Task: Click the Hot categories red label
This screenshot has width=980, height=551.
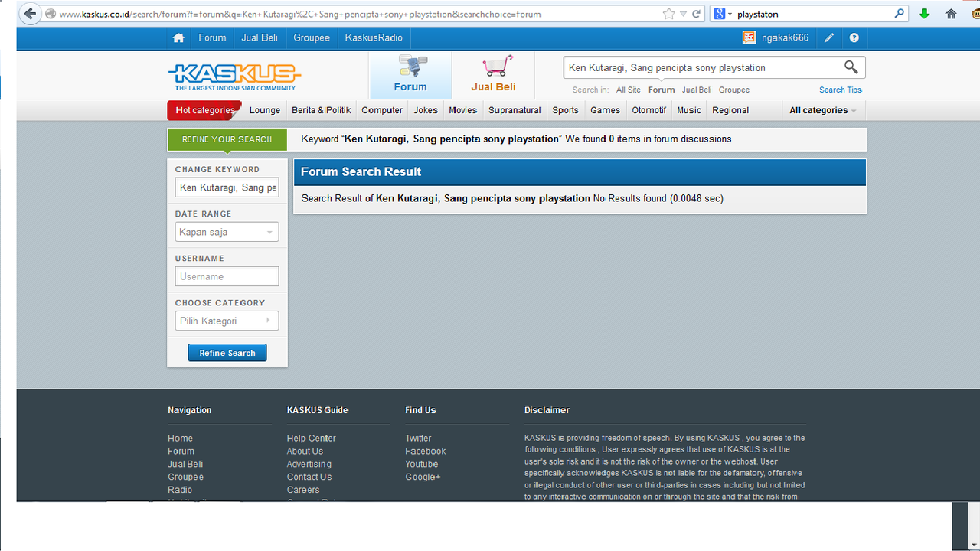Action: tap(204, 110)
